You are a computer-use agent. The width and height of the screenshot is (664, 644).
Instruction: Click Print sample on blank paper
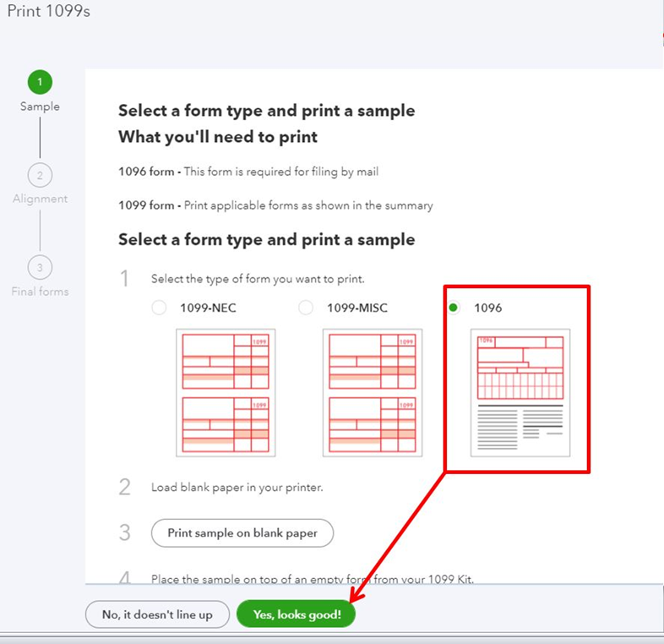tap(242, 533)
